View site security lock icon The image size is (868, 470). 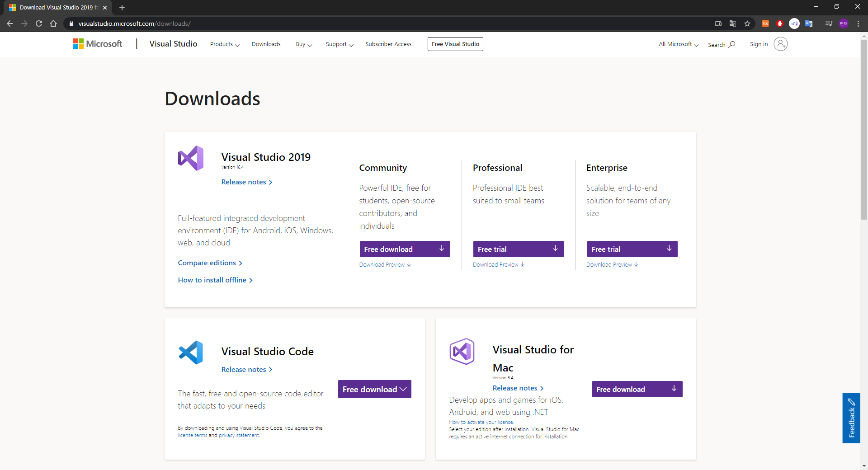click(71, 23)
